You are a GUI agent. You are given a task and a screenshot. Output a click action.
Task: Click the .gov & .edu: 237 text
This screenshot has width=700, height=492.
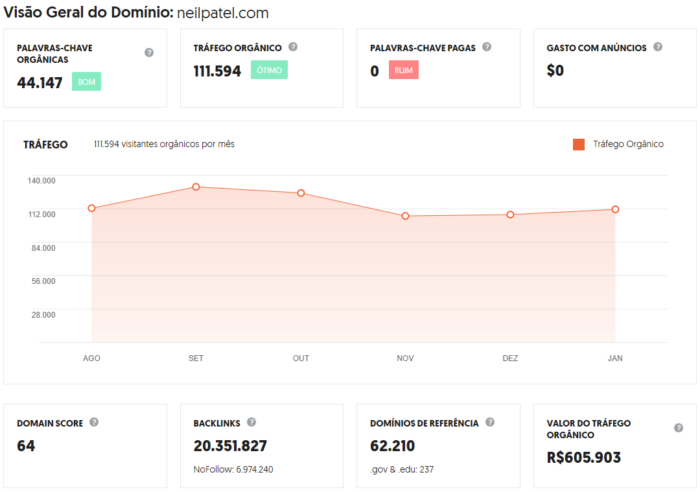402,470
